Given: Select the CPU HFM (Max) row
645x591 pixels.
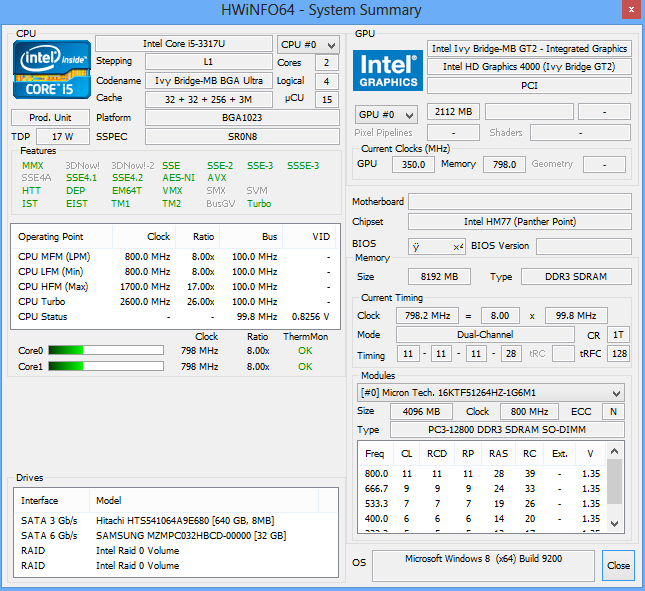Looking at the screenshot, I should tap(175, 287).
